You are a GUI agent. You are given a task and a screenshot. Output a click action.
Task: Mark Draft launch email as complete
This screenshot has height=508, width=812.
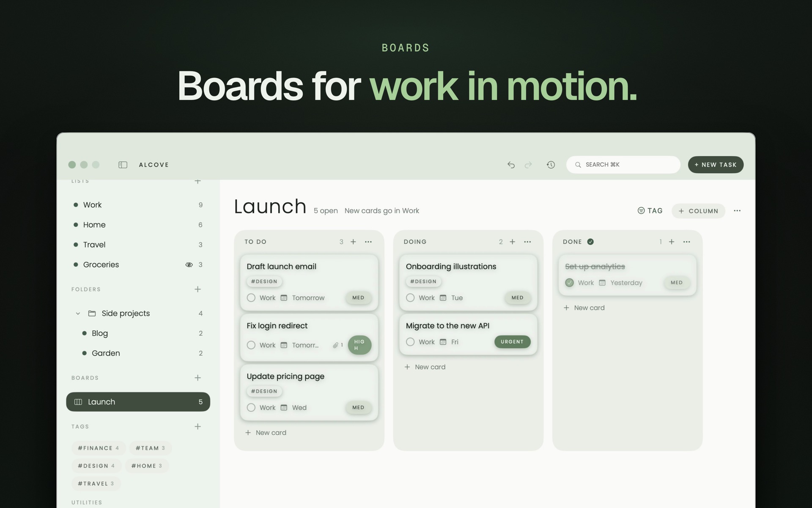click(251, 298)
